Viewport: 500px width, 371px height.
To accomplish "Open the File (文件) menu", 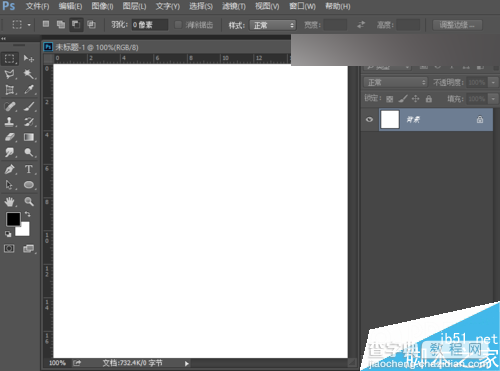I will click(37, 6).
